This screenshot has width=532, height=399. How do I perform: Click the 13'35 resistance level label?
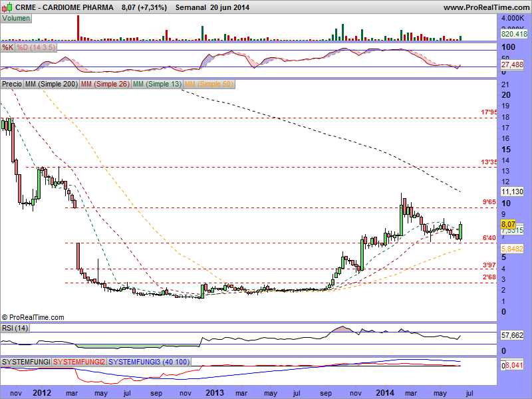pos(489,162)
